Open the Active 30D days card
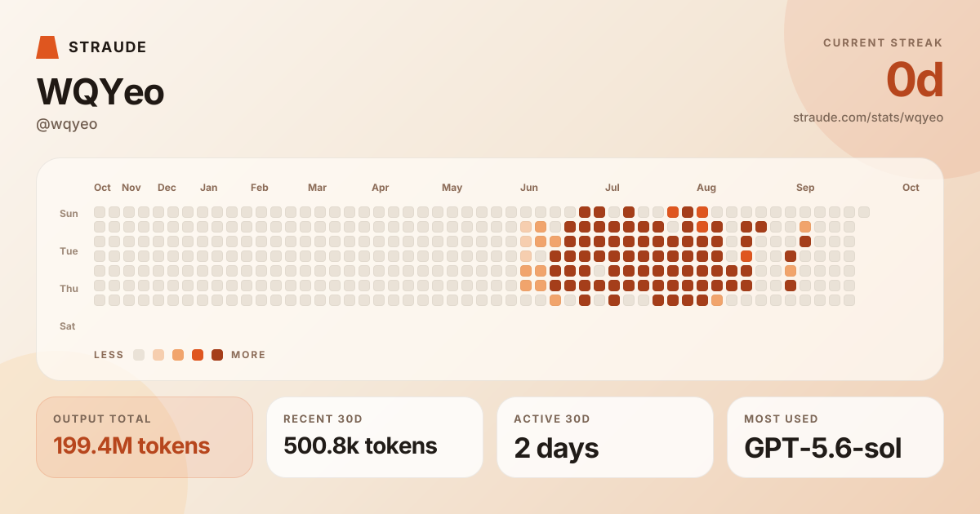 coord(605,437)
